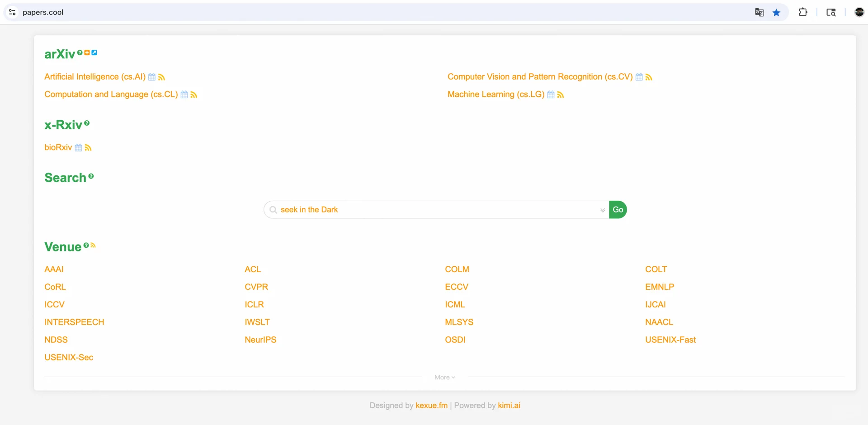This screenshot has width=868, height=425.
Task: Open calendar for Computer Vision (cs.CV)
Action: coord(639,77)
